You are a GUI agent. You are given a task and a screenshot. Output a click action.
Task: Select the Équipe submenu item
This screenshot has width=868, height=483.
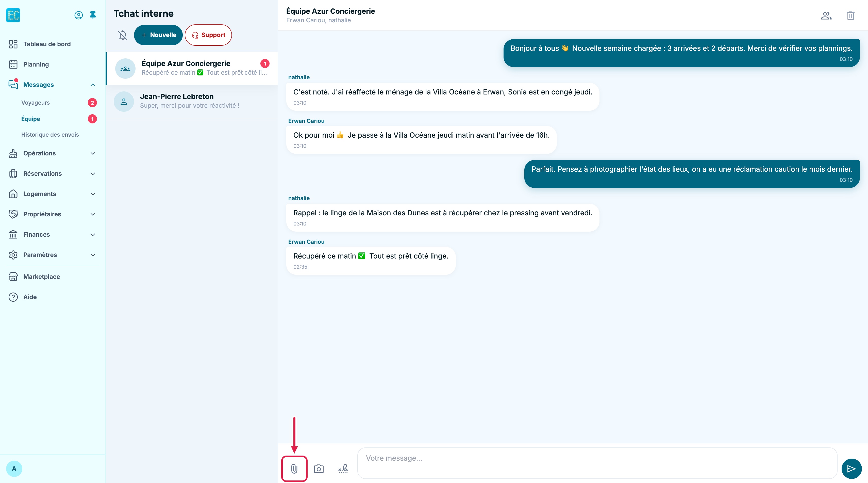31,119
